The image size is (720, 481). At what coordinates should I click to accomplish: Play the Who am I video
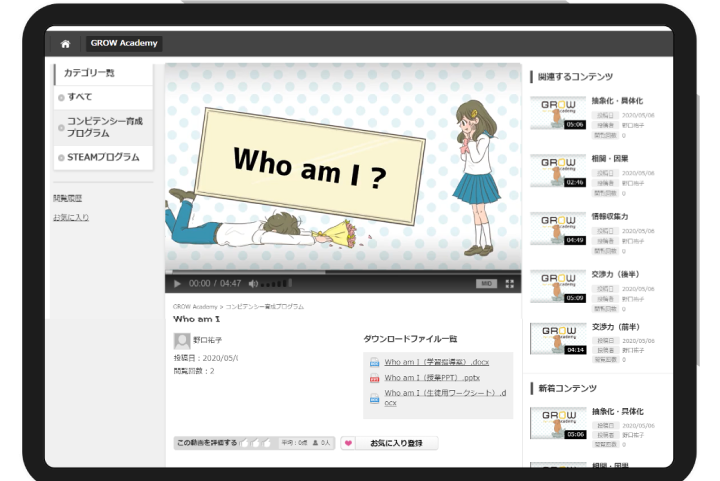pos(177,284)
